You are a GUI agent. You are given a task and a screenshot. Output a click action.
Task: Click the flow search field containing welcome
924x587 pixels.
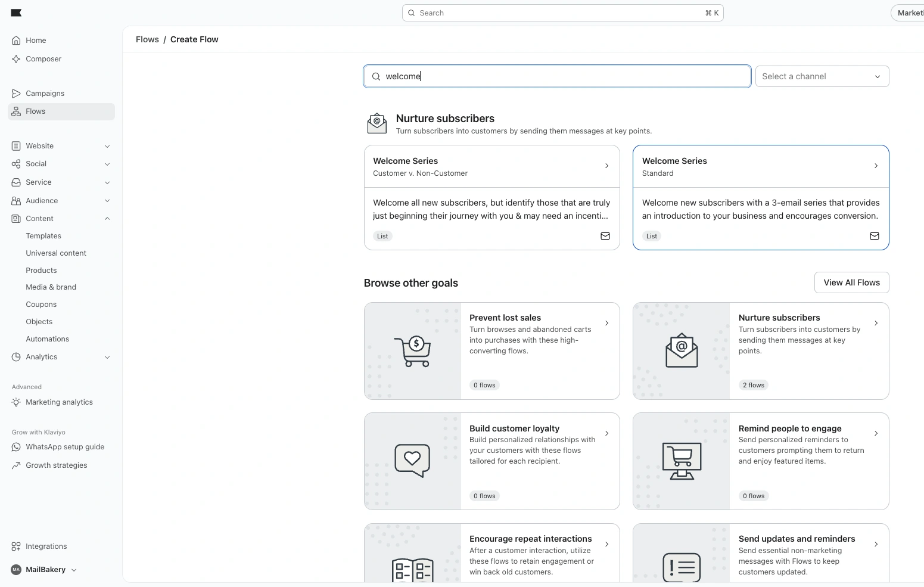pyautogui.click(x=557, y=76)
